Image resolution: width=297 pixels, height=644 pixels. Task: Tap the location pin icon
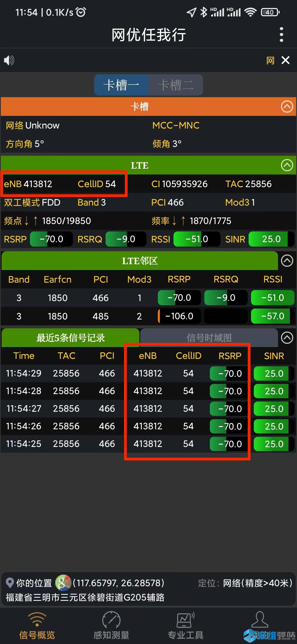point(10,583)
